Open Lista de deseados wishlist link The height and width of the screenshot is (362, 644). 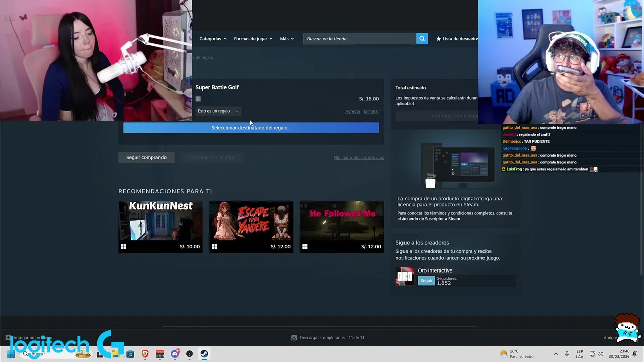click(x=457, y=39)
